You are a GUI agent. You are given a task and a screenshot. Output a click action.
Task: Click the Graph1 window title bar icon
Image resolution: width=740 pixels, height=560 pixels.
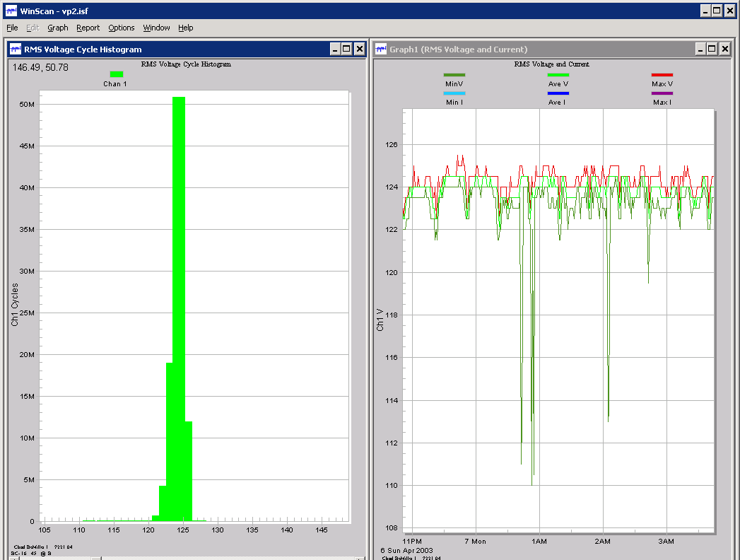(380, 49)
